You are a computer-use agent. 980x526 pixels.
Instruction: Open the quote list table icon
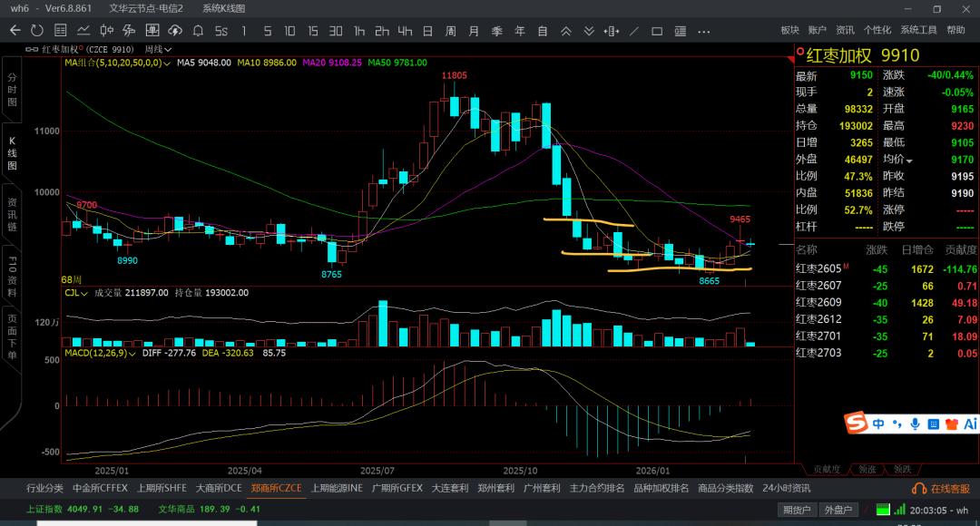coord(60,31)
